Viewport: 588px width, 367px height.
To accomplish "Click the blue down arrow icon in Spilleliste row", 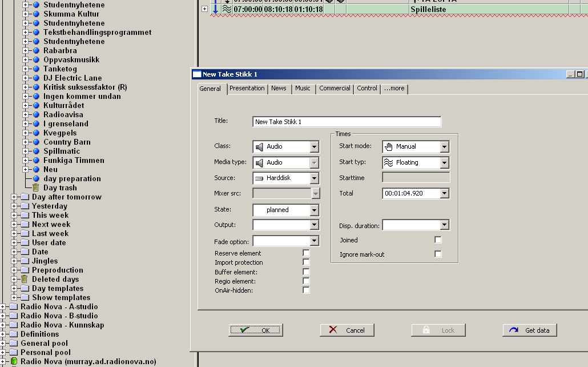I will click(216, 9).
